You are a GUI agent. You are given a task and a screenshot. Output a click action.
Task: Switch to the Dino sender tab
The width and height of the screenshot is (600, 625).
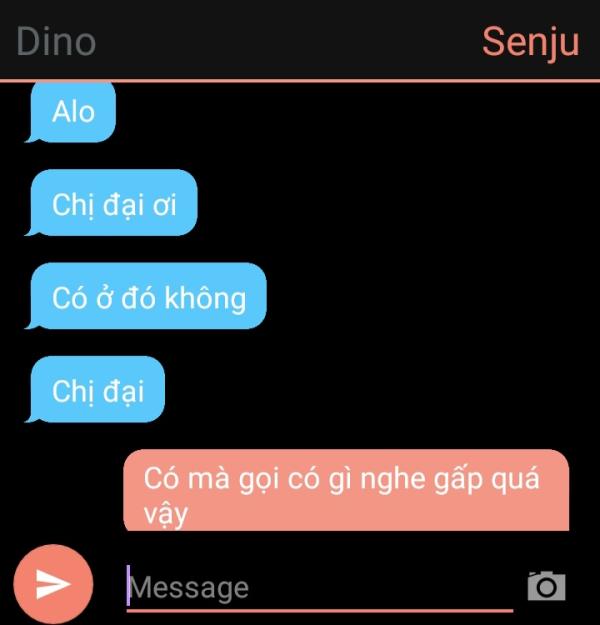click(x=56, y=41)
